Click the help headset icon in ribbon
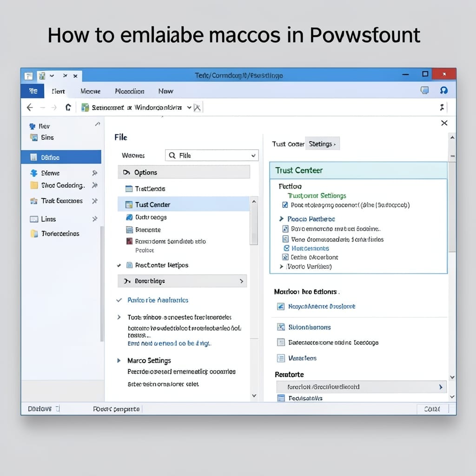Image resolution: width=476 pixels, height=476 pixels. click(444, 90)
